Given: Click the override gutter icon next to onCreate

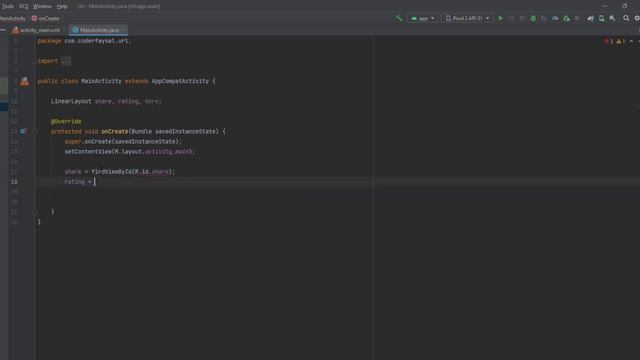Looking at the screenshot, I should pyautogui.click(x=23, y=131).
